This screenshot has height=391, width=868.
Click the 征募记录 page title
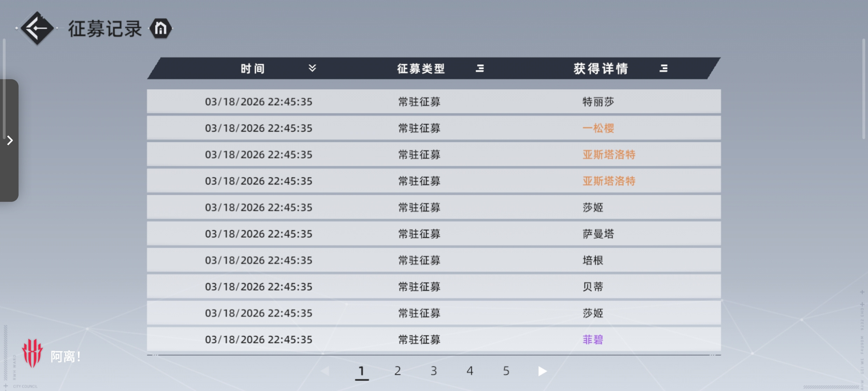pyautogui.click(x=105, y=28)
